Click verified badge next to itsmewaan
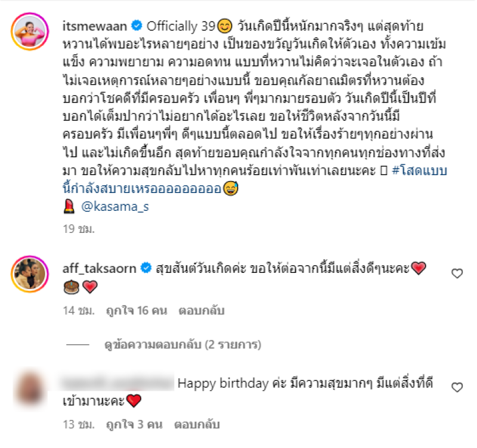This screenshot has width=477, height=448. pyautogui.click(x=137, y=26)
